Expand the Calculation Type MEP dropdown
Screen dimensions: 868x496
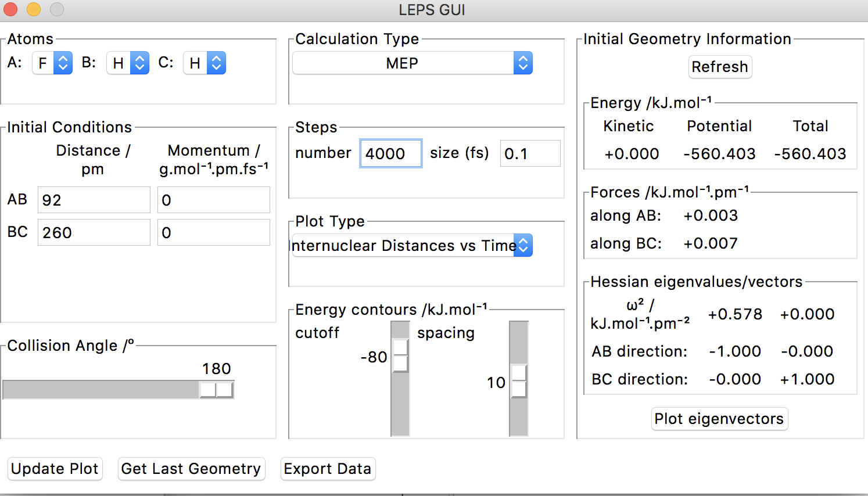tap(412, 63)
